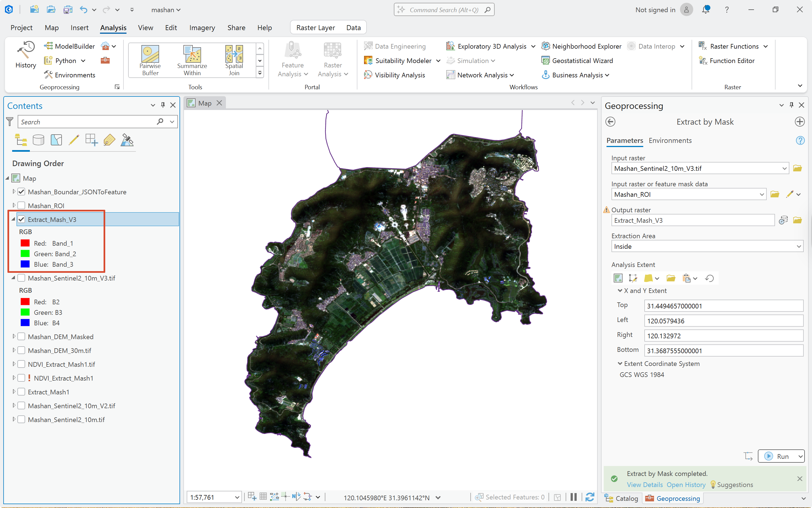Click the refresh map icon in status bar

coord(589,497)
